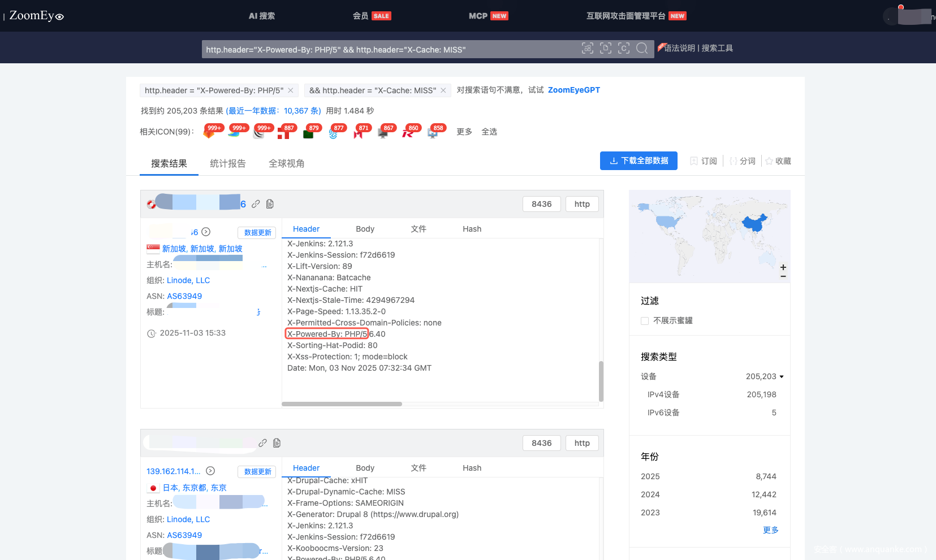Select the GitLab fox icon filter
Image resolution: width=936 pixels, height=560 pixels.
(x=209, y=133)
